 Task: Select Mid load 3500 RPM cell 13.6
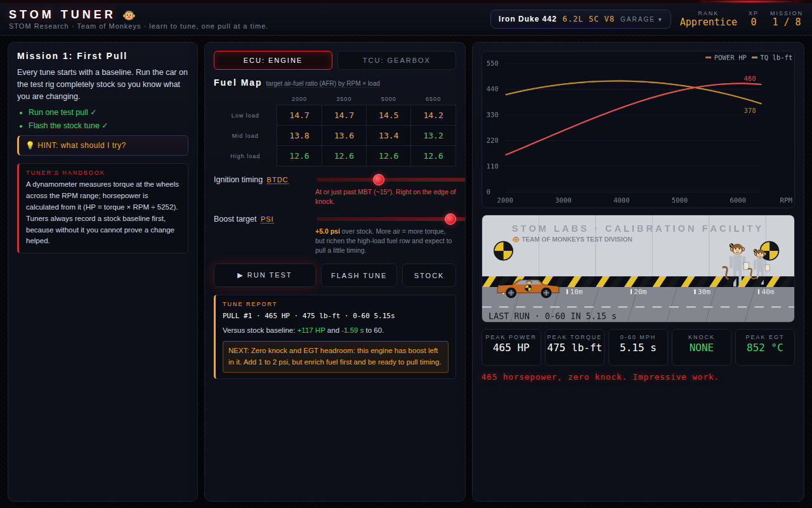pyautogui.click(x=344, y=136)
